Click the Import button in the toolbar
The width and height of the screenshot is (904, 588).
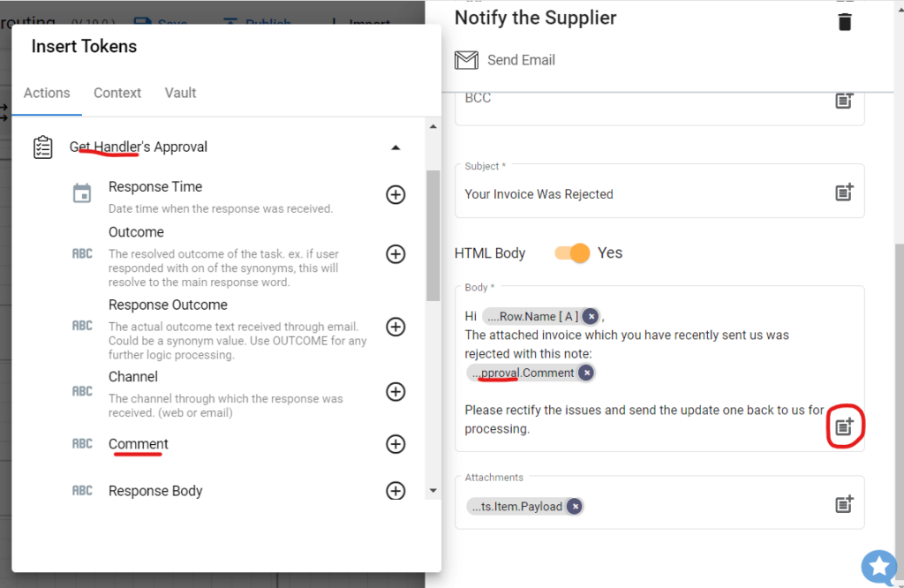364,21
